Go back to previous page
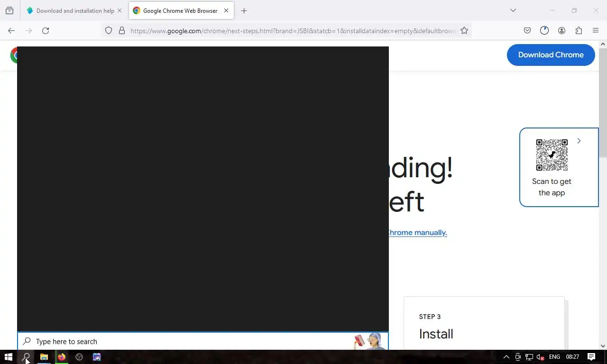Viewport: 607px width, 364px height. (11, 31)
